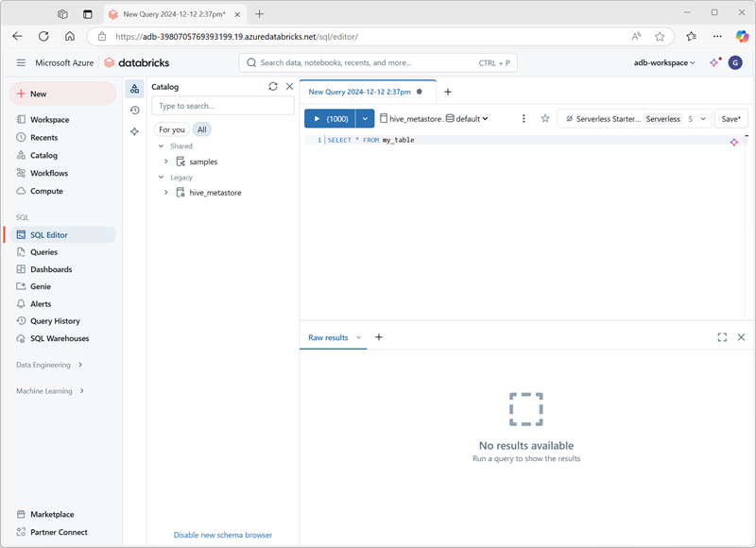Viewport: 756px width, 548px height.
Task: Open the adb-workspace switcher dropdown
Action: pyautogui.click(x=664, y=62)
